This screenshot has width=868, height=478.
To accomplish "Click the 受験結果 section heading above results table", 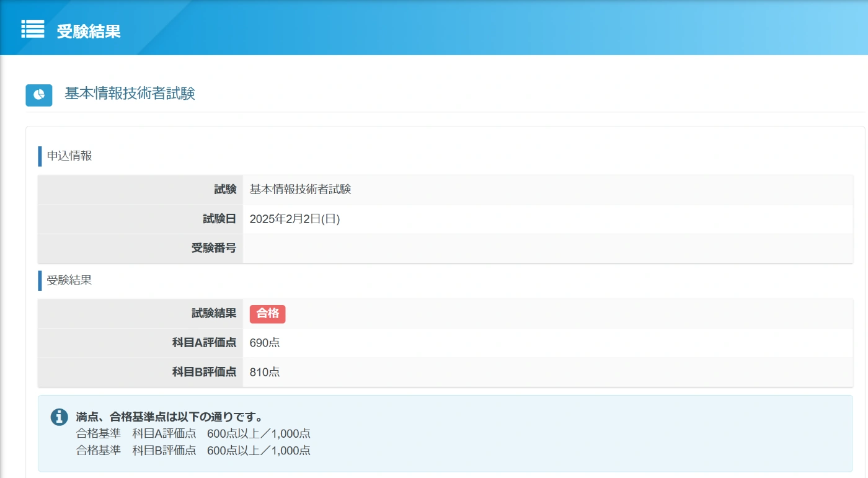I will click(x=69, y=280).
